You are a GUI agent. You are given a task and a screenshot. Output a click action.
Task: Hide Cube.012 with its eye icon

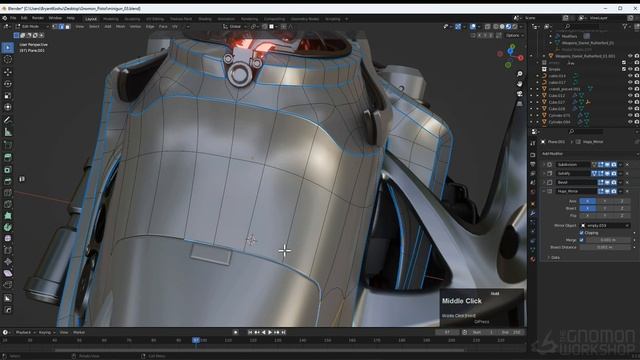pos(630,96)
